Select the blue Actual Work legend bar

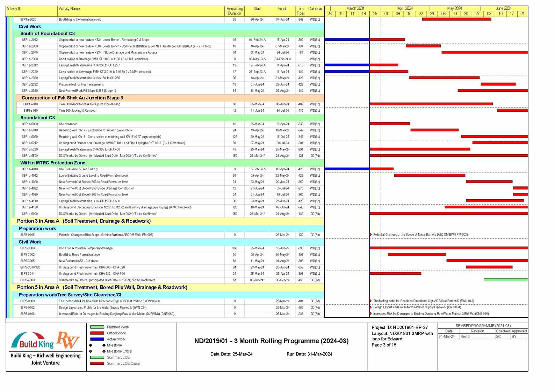tap(97, 339)
